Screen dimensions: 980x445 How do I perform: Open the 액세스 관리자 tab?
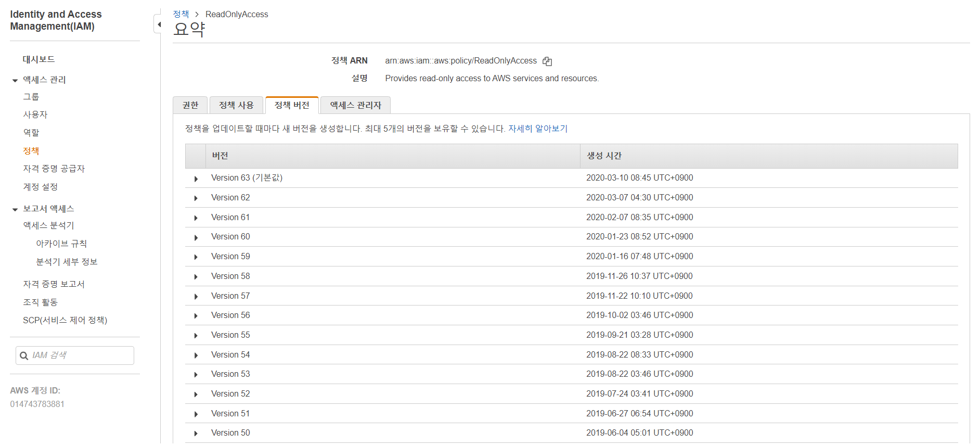click(355, 105)
